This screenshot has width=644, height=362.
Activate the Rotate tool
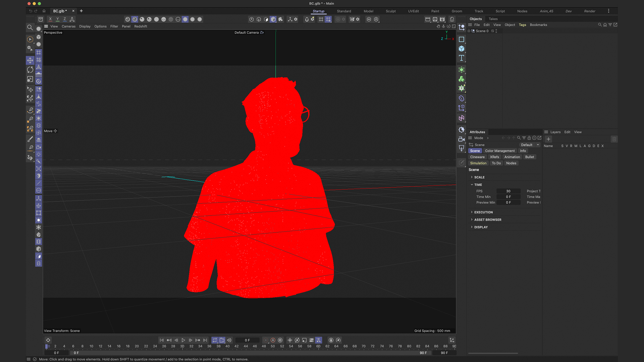30,70
